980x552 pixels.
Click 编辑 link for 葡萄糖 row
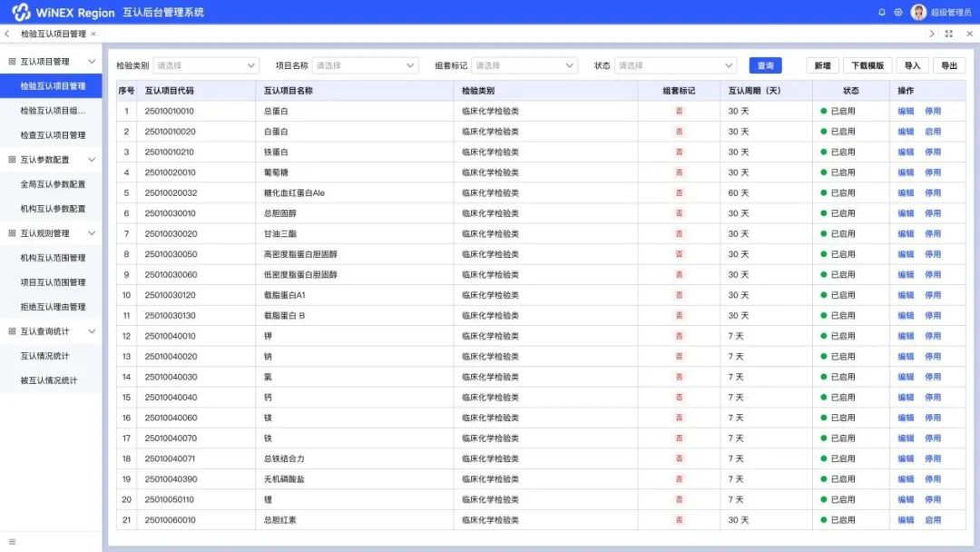pos(906,172)
